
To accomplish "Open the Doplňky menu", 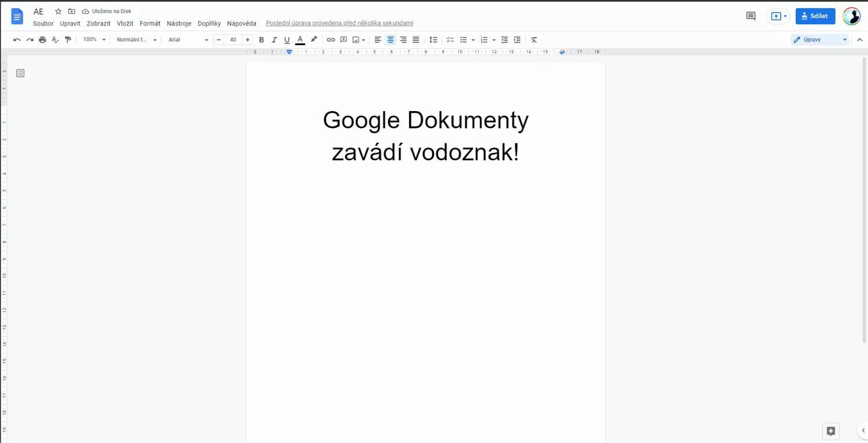I will [x=209, y=24].
